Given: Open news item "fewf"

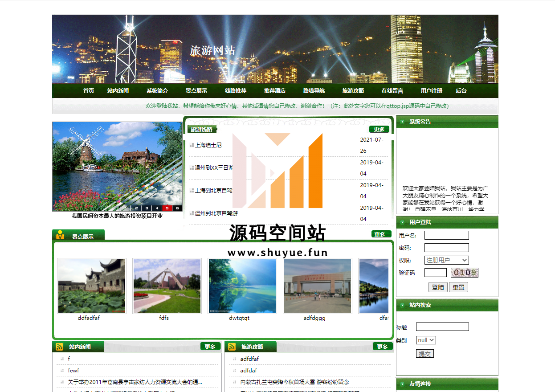Looking at the screenshot, I should point(73,371).
